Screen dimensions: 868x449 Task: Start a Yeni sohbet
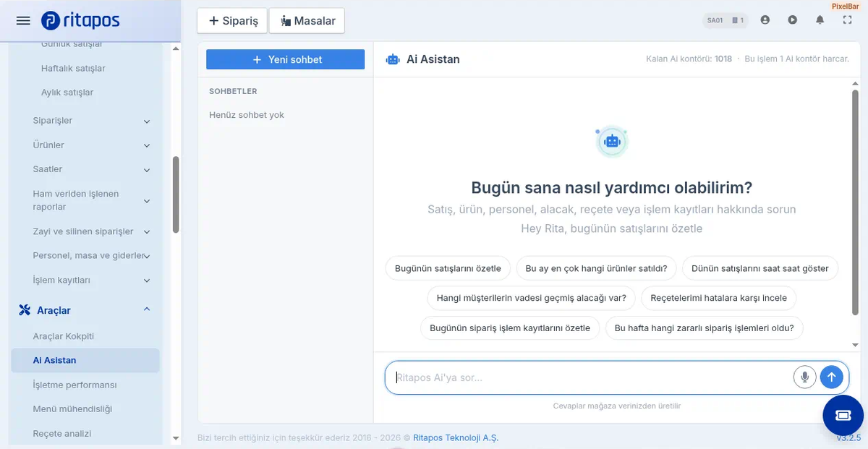tap(286, 59)
